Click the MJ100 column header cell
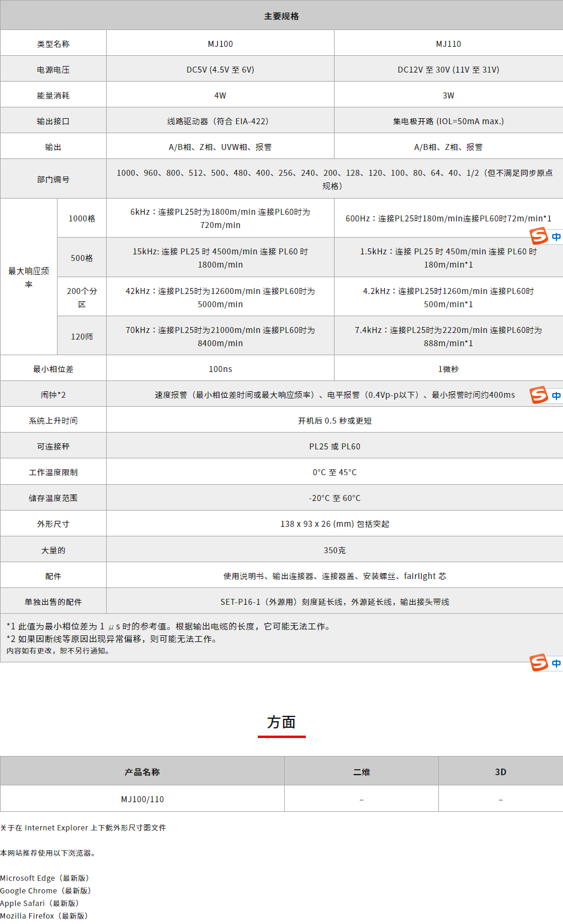The width and height of the screenshot is (563, 924). pos(220,44)
